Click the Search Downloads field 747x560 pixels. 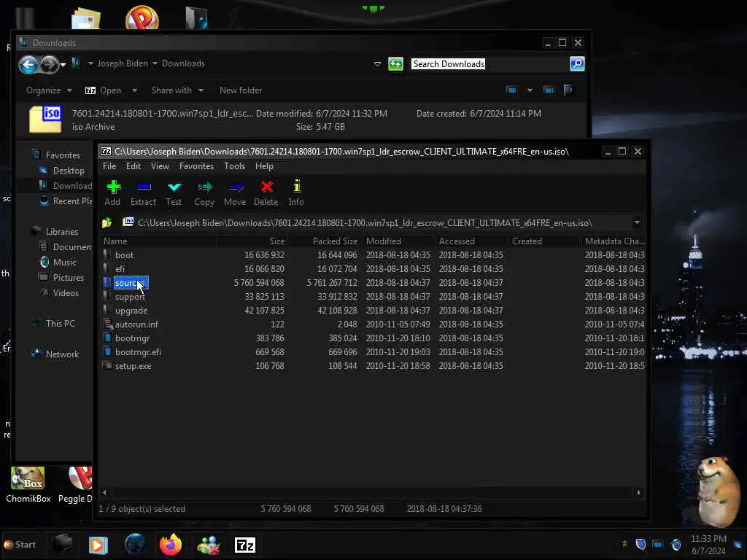(489, 64)
